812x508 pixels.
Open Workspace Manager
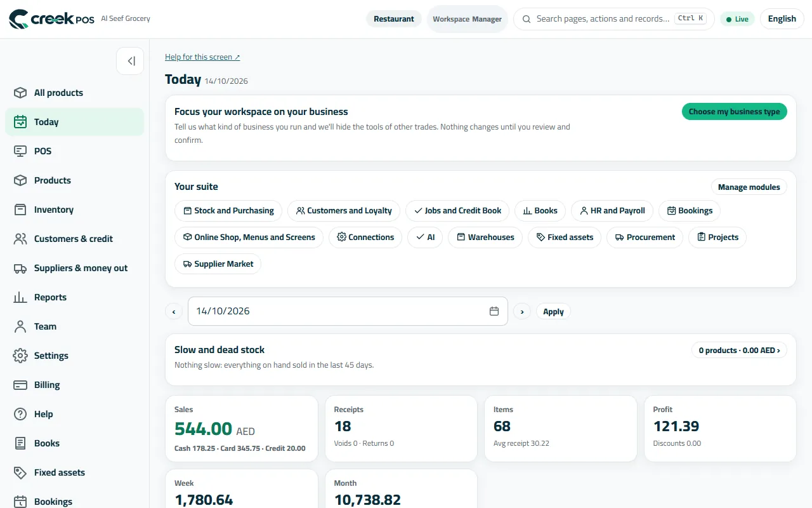[x=468, y=19]
